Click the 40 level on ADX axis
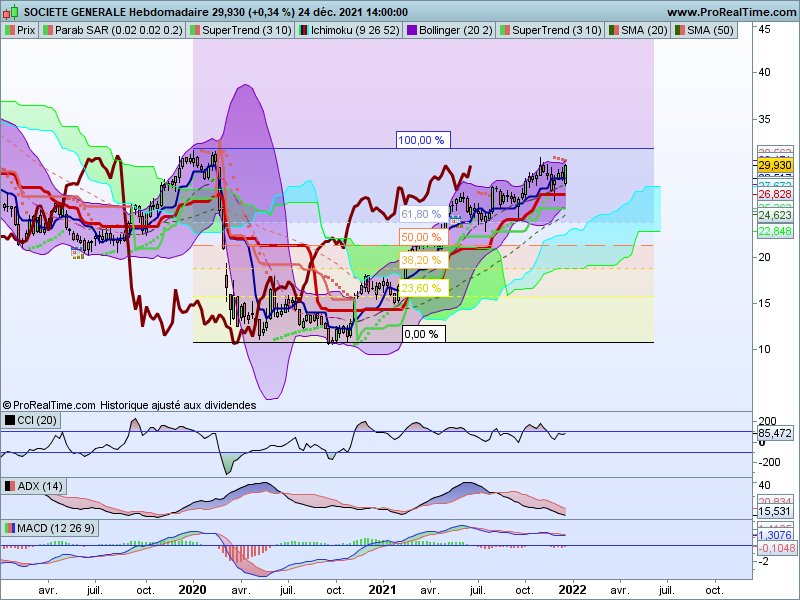Image resolution: width=800 pixels, height=600 pixels. click(x=764, y=485)
